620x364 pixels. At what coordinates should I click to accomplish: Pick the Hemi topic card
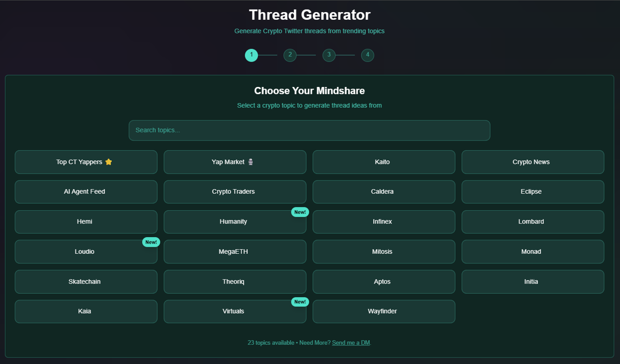(86, 221)
